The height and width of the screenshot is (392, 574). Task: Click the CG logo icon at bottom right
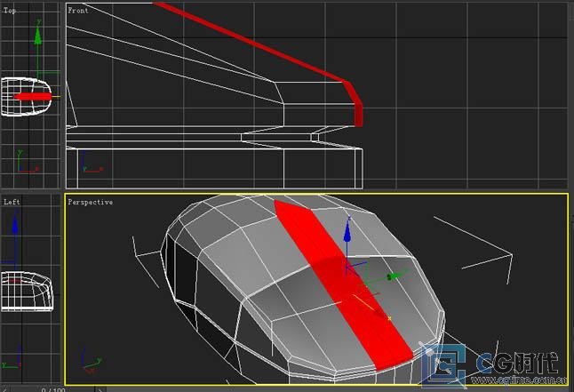pos(449,365)
